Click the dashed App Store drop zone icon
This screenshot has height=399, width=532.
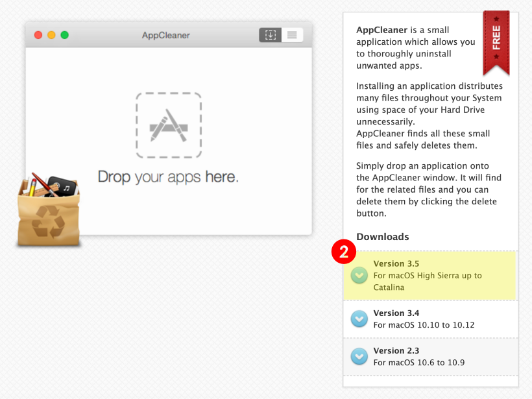pyautogui.click(x=169, y=125)
